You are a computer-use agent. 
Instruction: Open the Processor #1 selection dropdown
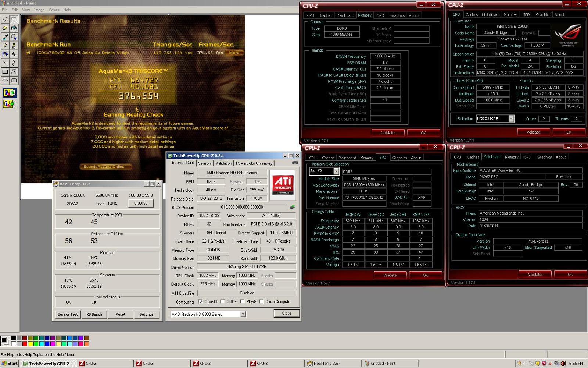pyautogui.click(x=511, y=118)
